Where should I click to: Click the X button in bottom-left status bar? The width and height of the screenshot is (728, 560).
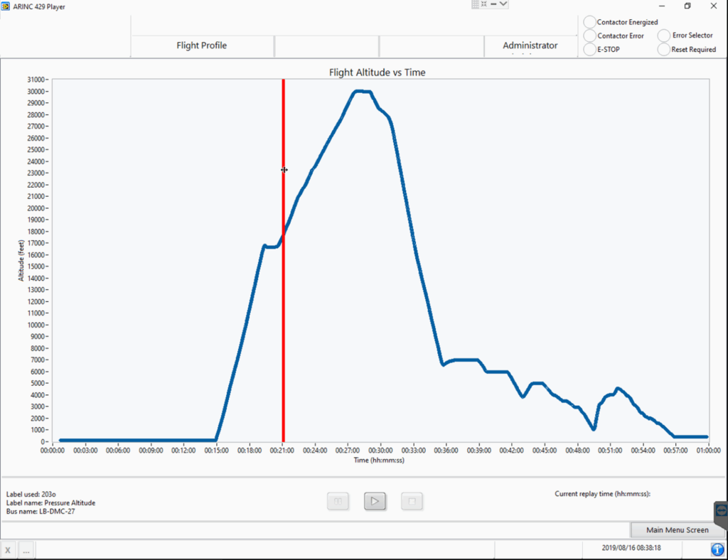8,550
